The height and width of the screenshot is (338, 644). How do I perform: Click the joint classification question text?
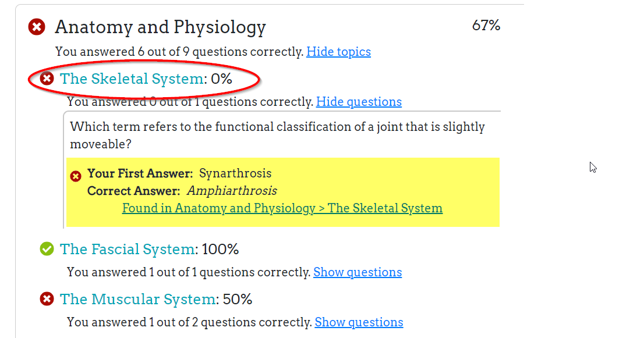click(x=277, y=136)
